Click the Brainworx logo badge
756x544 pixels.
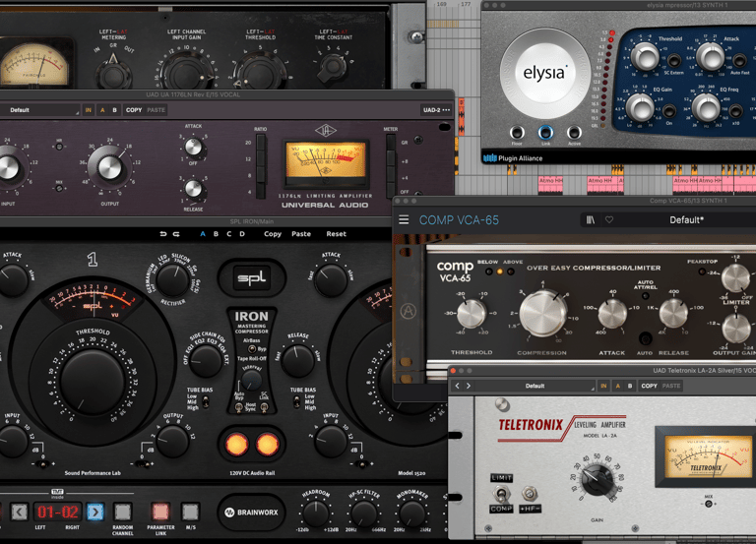[x=252, y=513]
